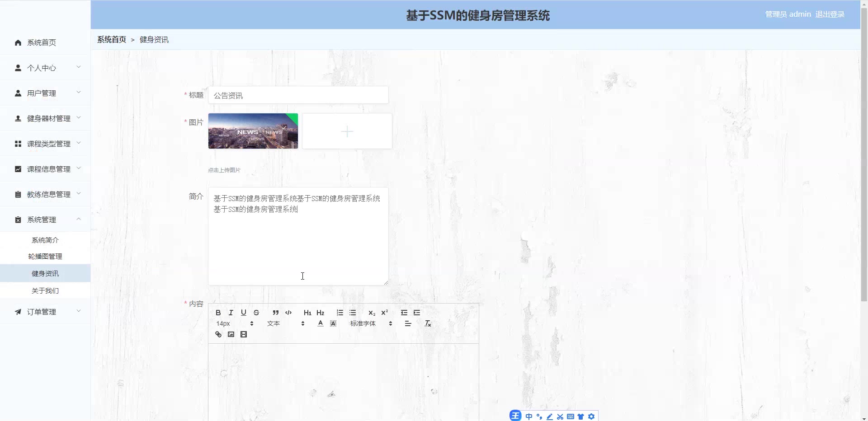This screenshot has height=421, width=868.
Task: Clear text formatting in the editor
Action: click(428, 323)
